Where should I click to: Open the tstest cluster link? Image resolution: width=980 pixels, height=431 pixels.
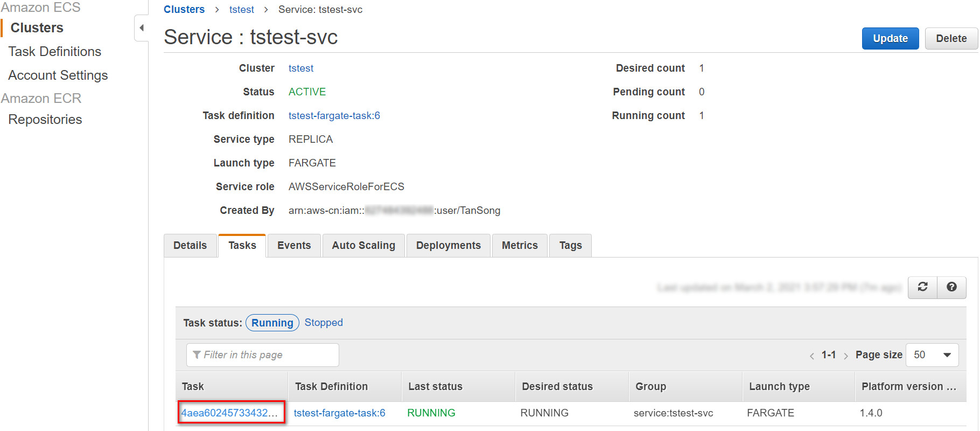tap(301, 68)
